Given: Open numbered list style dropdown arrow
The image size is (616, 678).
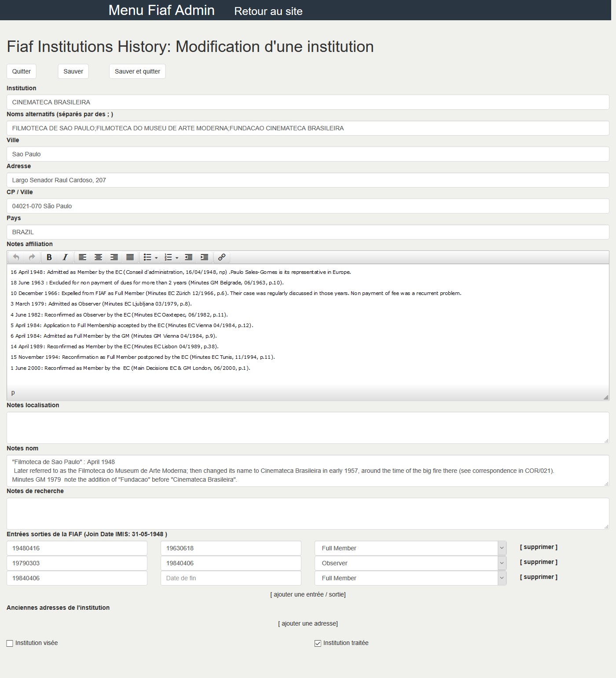Looking at the screenshot, I should 177,258.
